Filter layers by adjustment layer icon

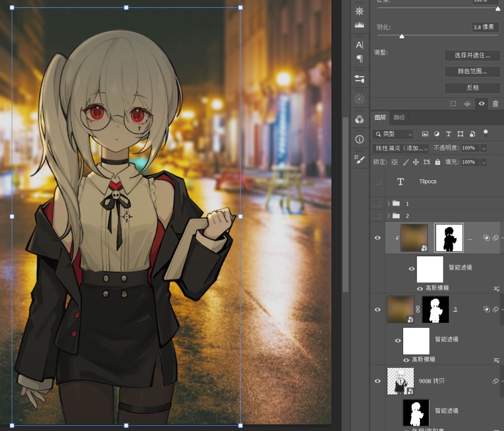[x=437, y=134]
